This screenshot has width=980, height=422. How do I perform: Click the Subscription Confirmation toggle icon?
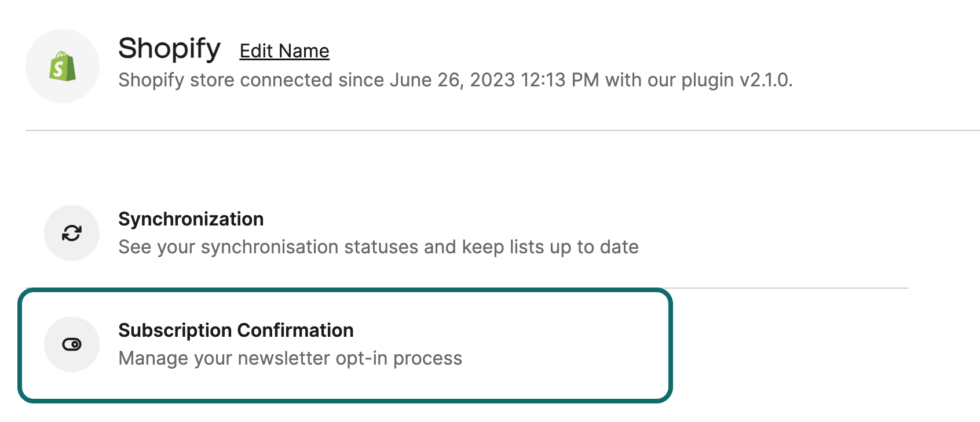click(x=72, y=344)
